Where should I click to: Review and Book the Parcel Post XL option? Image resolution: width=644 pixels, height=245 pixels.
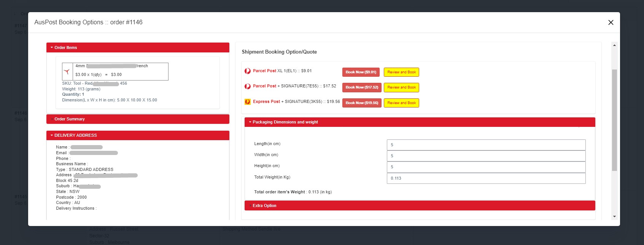(401, 72)
